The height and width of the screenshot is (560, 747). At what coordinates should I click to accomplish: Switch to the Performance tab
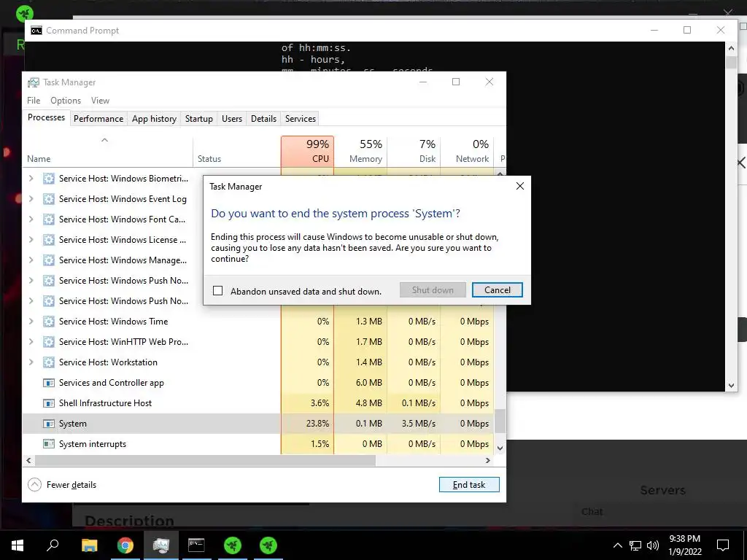[x=98, y=119]
